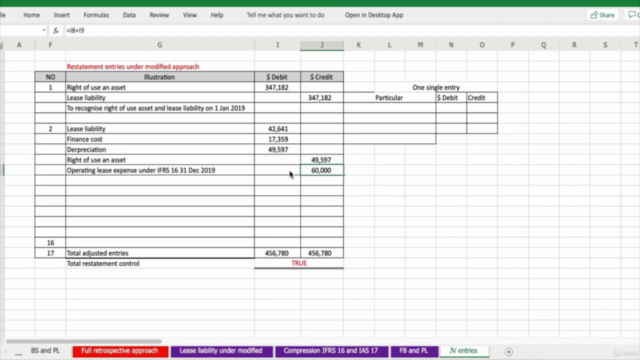The height and width of the screenshot is (360, 640).
Task: Switch to Compression IFRS 16 and IAS 17 tab
Action: pos(331,351)
